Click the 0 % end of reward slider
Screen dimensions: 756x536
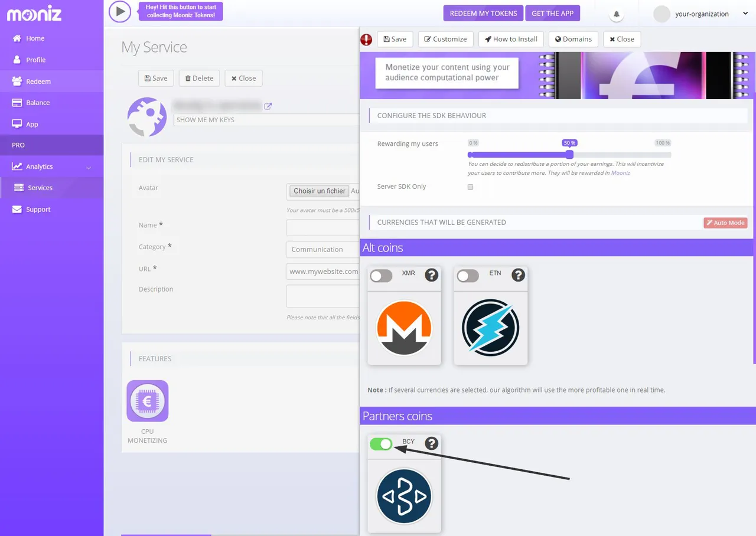473,143
